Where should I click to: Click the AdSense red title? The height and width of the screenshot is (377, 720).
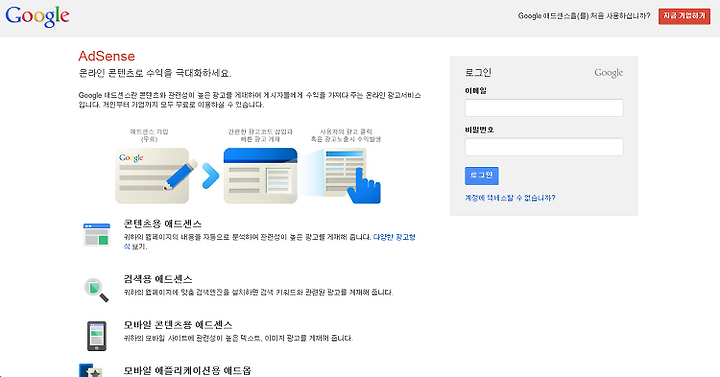pos(107,56)
